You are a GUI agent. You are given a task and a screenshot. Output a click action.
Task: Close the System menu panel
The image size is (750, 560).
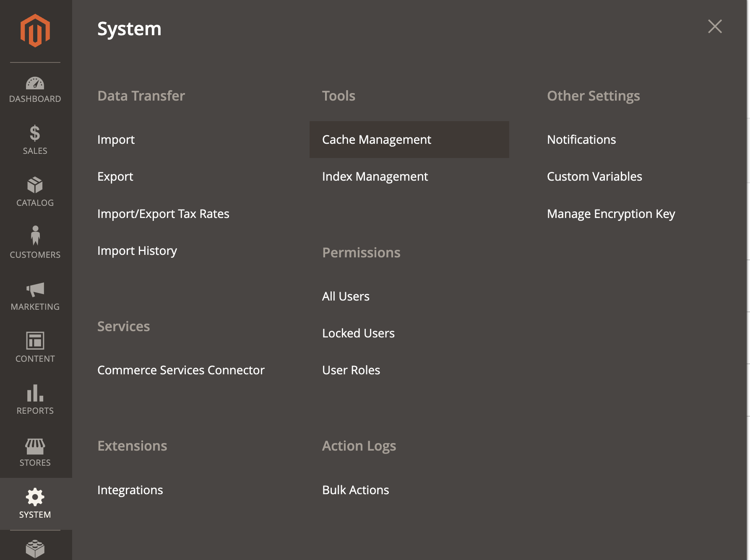pos(715,26)
